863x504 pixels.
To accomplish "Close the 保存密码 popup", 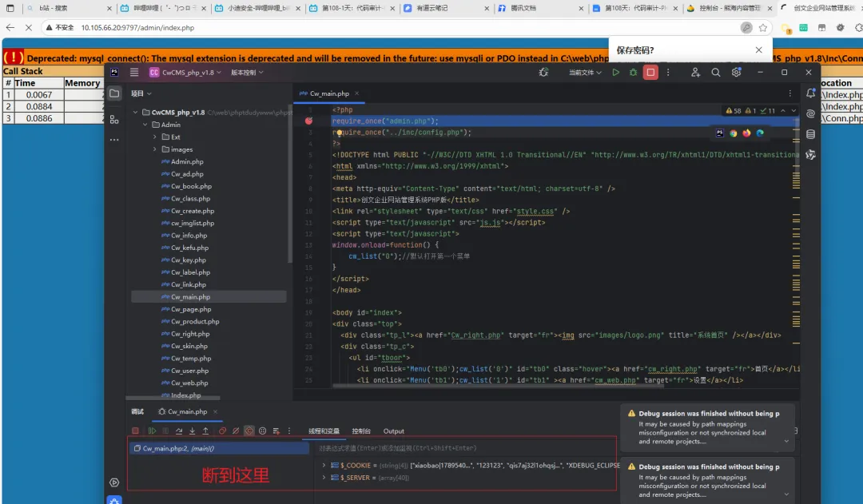I will (x=759, y=50).
